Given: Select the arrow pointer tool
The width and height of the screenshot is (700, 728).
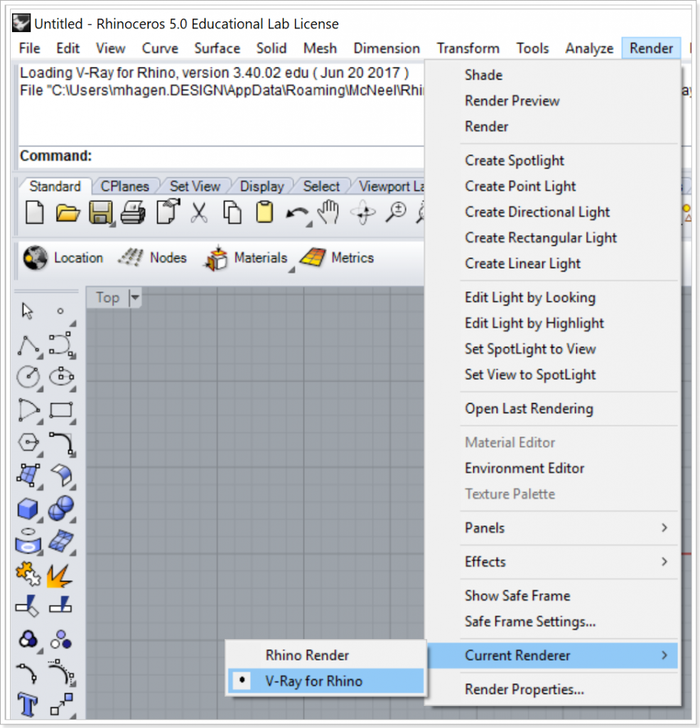Looking at the screenshot, I should tap(28, 311).
